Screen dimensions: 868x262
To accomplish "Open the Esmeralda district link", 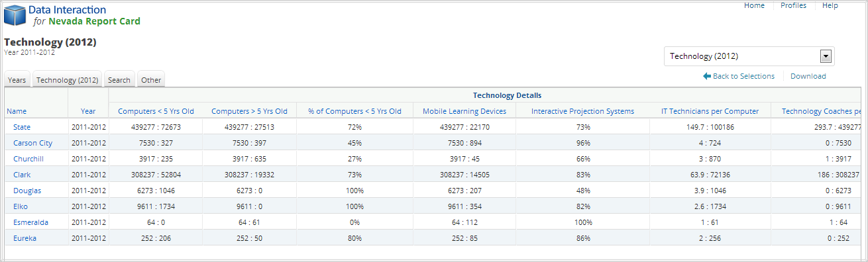I will point(30,222).
